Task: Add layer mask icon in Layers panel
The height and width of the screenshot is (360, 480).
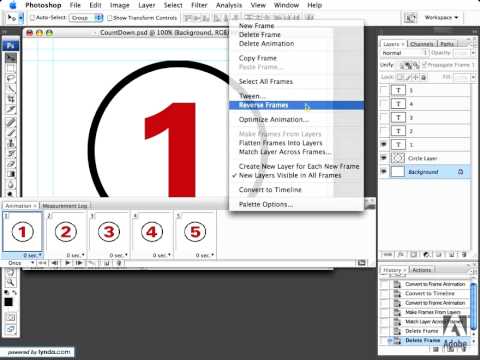Action: [x=413, y=254]
